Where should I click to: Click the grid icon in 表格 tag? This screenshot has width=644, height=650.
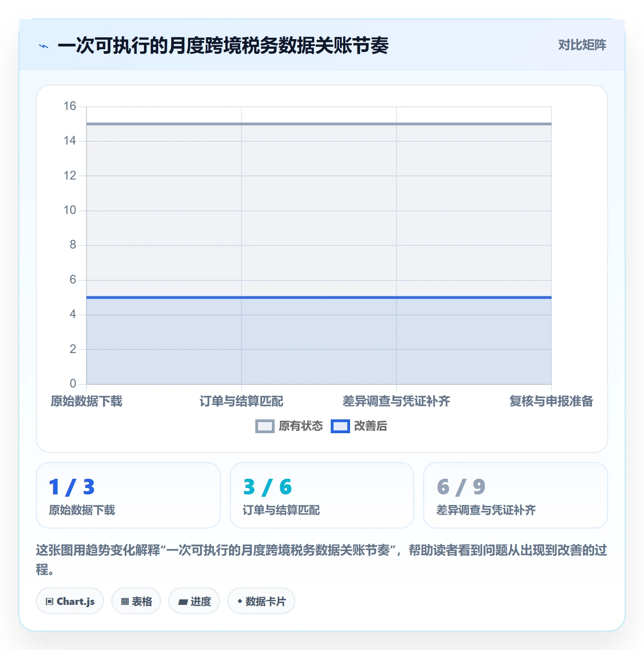click(x=125, y=602)
